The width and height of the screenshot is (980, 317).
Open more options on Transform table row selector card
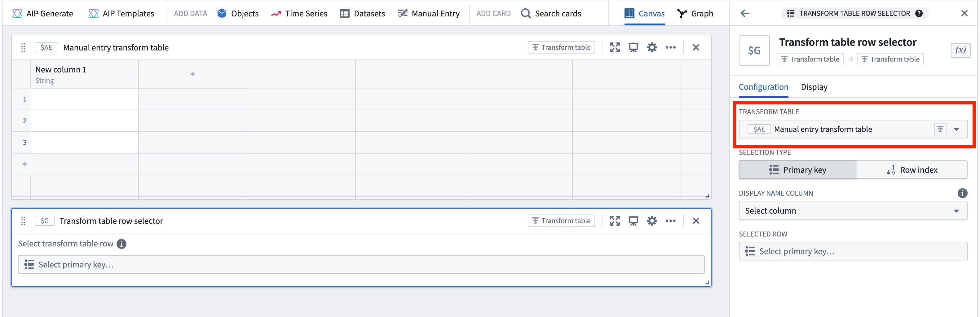[x=670, y=221]
